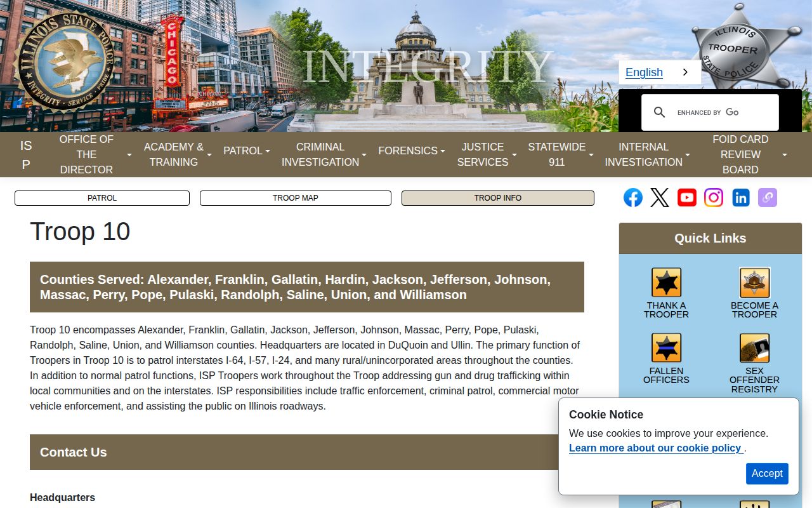812x508 pixels.
Task: Open the LinkedIn social icon
Action: pyautogui.click(x=741, y=197)
